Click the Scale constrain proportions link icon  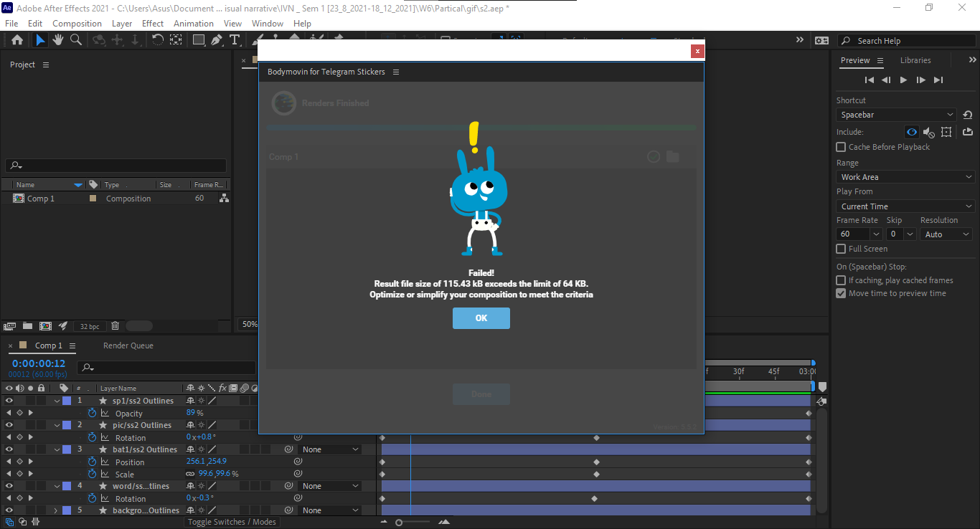190,474
